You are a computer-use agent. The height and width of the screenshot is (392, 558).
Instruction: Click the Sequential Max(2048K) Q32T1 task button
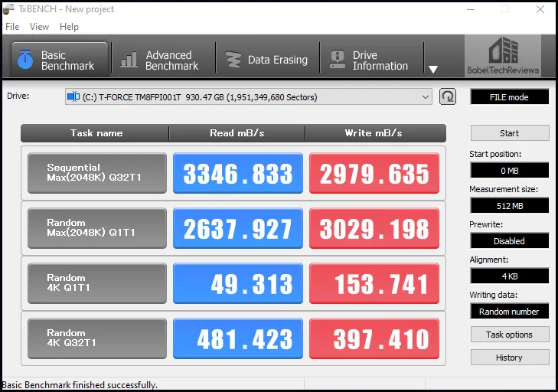(96, 173)
